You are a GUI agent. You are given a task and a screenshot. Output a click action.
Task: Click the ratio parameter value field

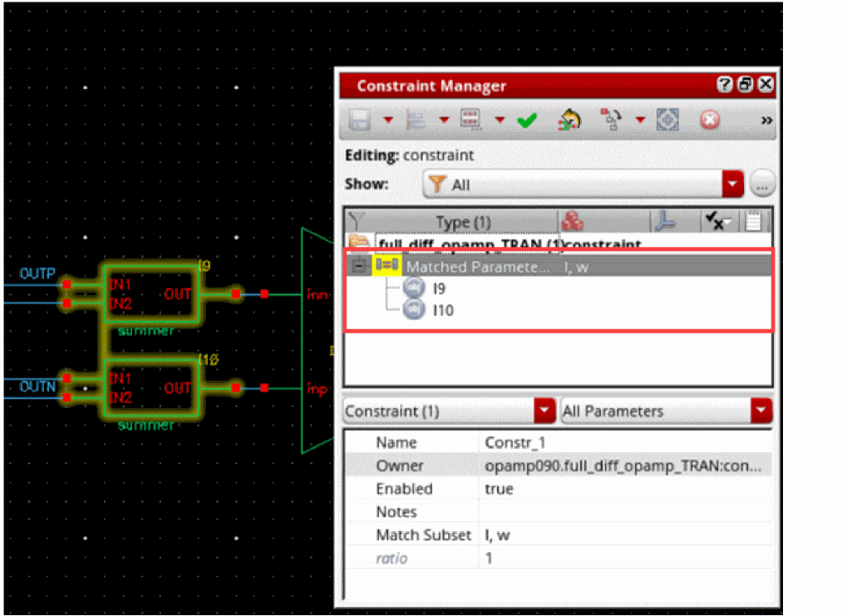coord(623,558)
